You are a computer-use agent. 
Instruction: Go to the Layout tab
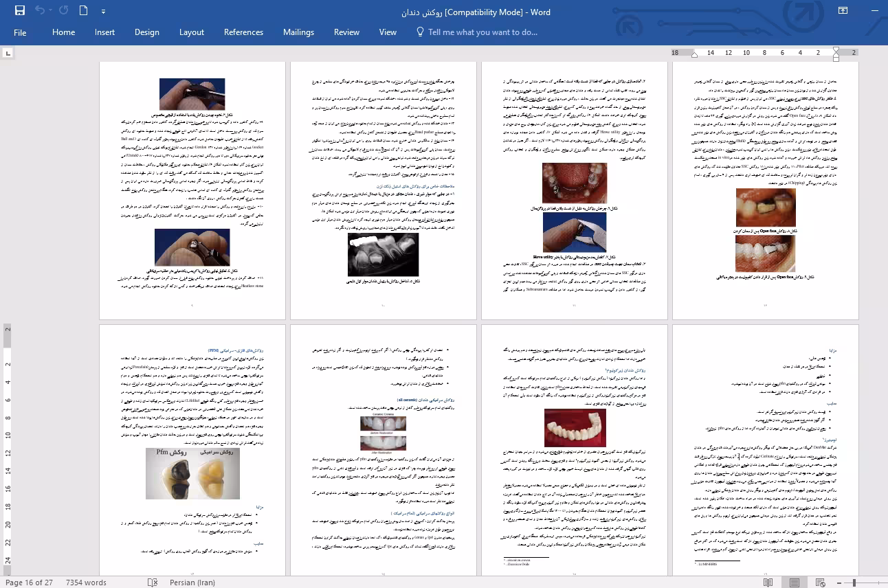(192, 32)
